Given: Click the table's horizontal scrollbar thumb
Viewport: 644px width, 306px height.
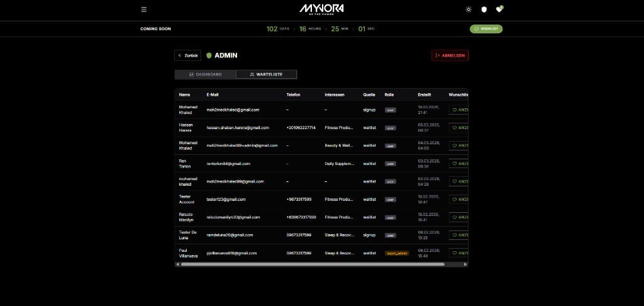Looking at the screenshot, I should coord(313,264).
